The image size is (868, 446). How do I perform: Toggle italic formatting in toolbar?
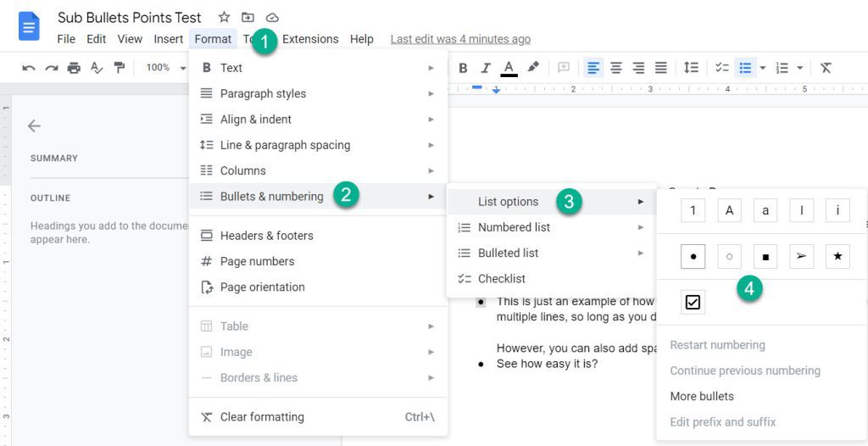486,68
